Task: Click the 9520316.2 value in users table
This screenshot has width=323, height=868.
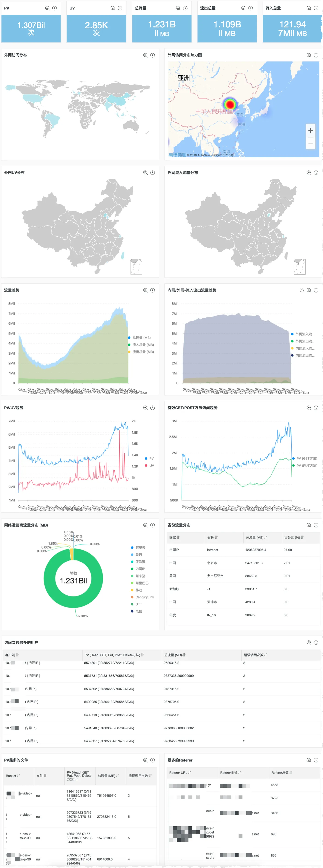Action: 171,663
